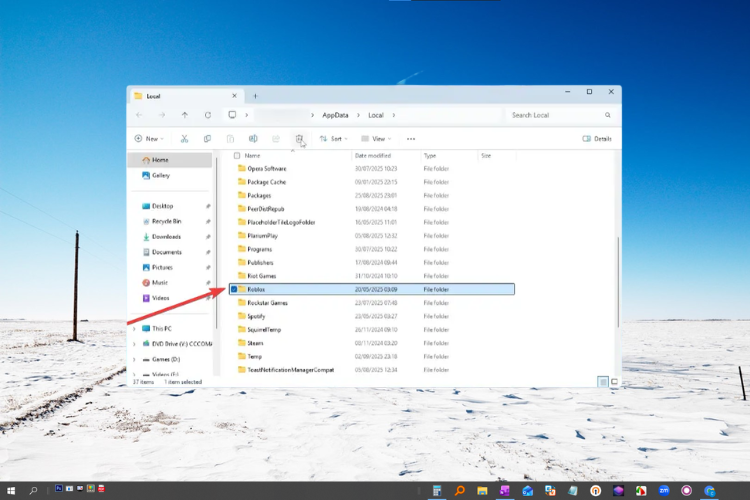Select Home in navigation pane
Image resolution: width=750 pixels, height=500 pixels.
(170, 160)
